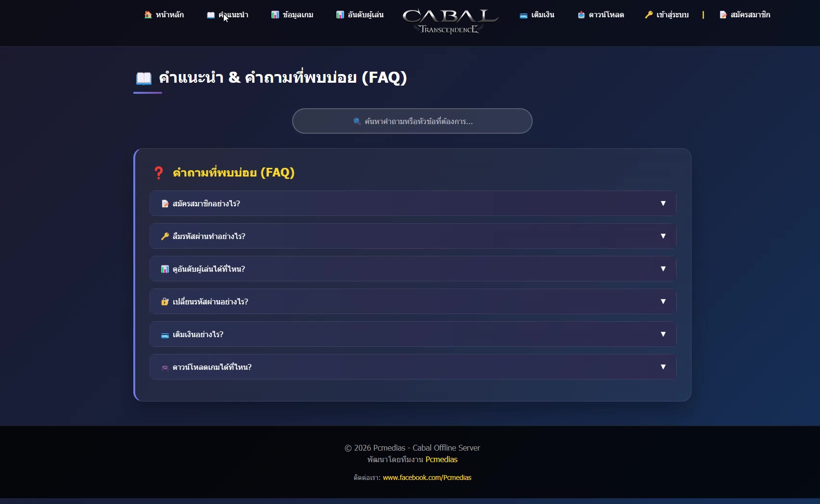Click the chart icon on ดูอันดับผู้เล่น row
820x504 pixels.
click(165, 269)
